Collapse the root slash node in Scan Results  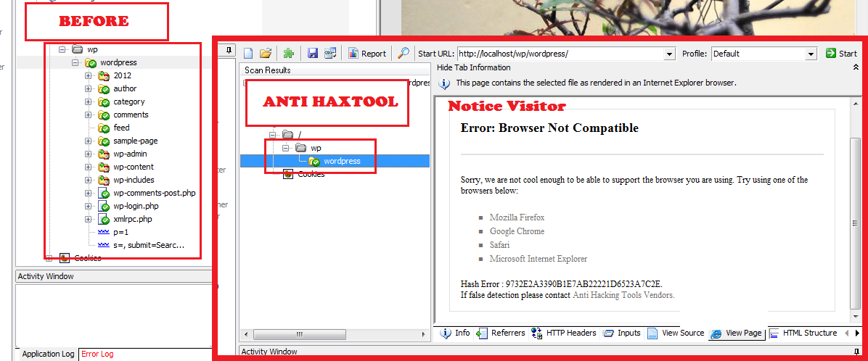click(x=272, y=134)
